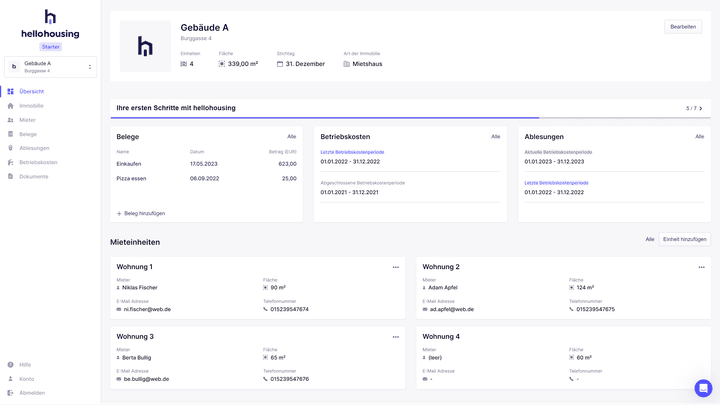Click the hellohousing logo in sidebar
This screenshot has width=720, height=405.
[x=50, y=24]
